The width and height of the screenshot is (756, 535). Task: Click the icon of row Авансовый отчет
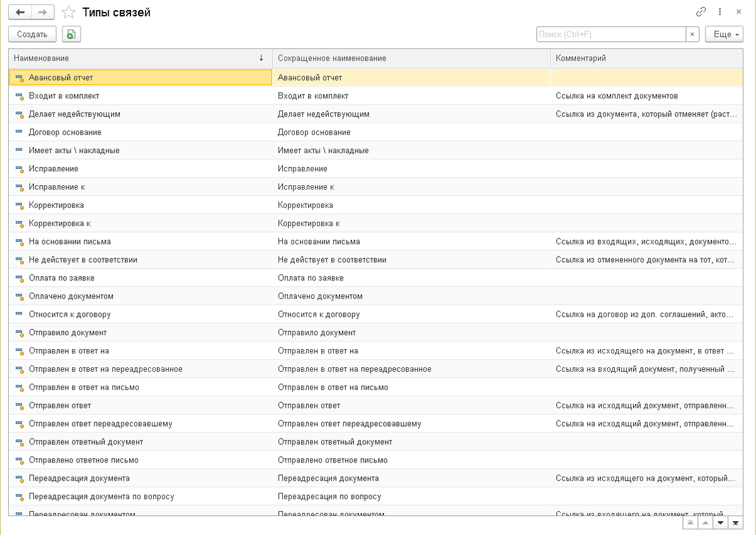[20, 78]
